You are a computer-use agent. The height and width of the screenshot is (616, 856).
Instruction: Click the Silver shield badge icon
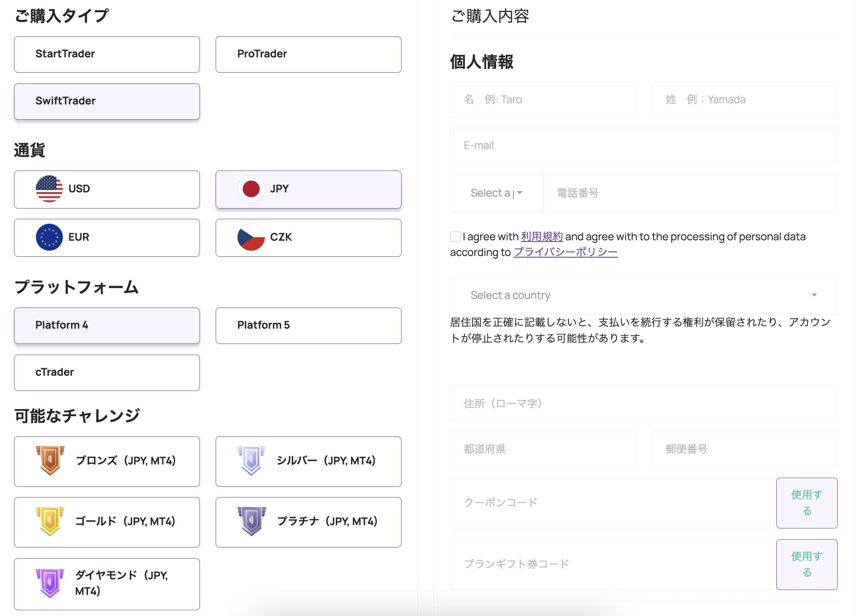251,461
